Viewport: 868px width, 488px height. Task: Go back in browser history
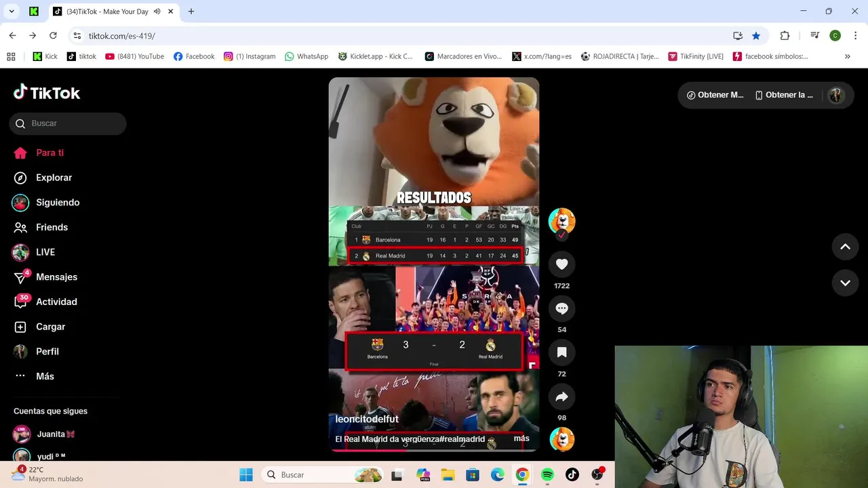tap(12, 35)
